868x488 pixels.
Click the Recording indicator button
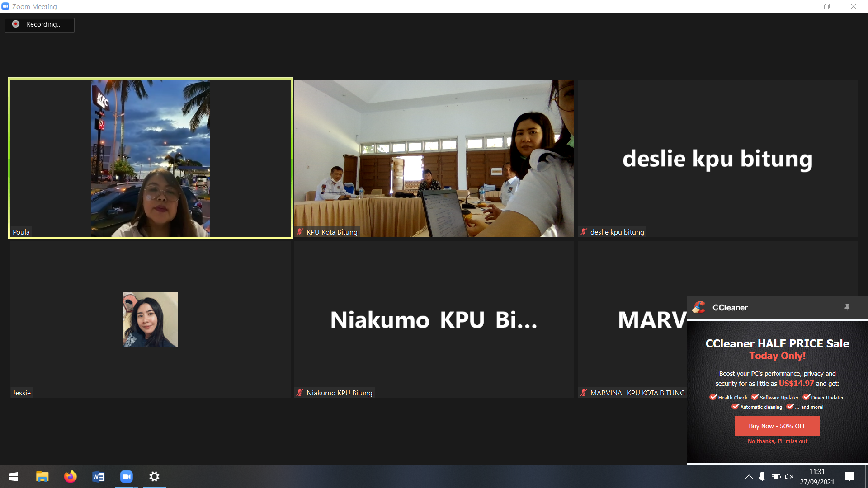coord(39,24)
